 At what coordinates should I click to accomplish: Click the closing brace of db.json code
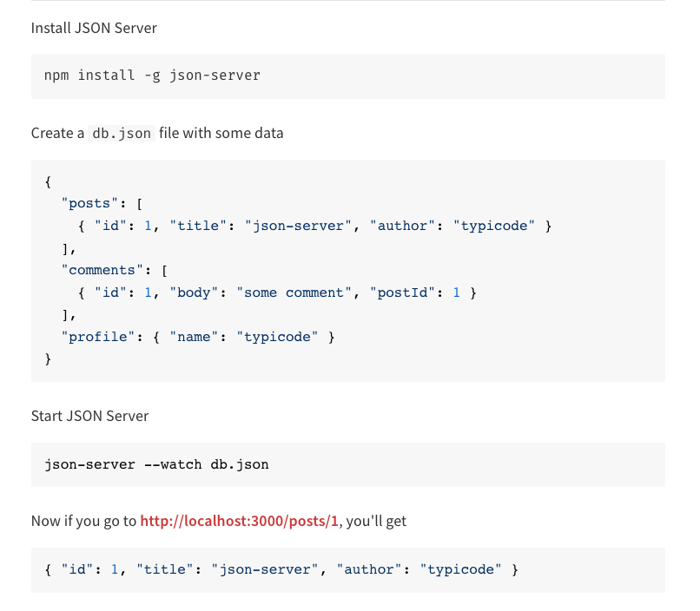pyautogui.click(x=48, y=358)
